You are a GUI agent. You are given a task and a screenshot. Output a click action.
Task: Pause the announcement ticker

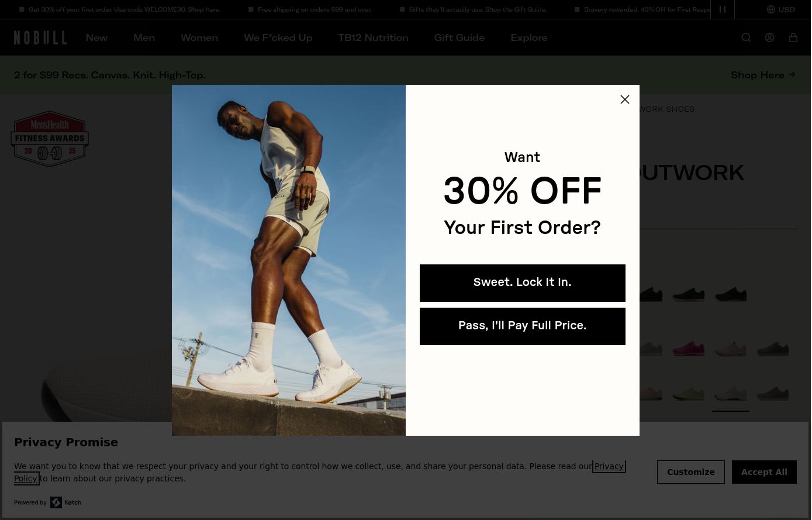click(x=723, y=9)
